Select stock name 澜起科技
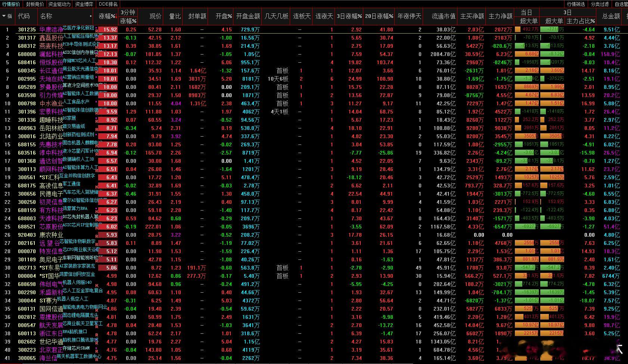 click(52, 54)
